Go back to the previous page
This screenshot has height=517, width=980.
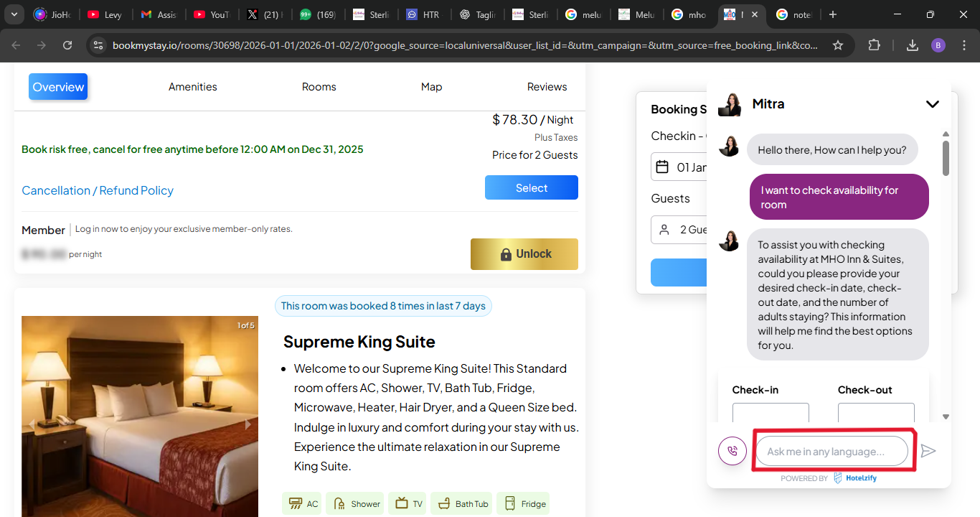17,45
